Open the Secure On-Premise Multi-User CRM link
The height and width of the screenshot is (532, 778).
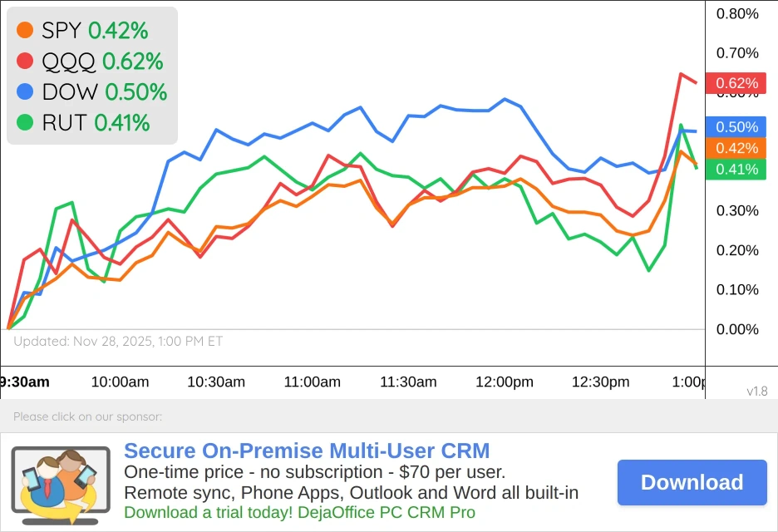click(x=307, y=451)
